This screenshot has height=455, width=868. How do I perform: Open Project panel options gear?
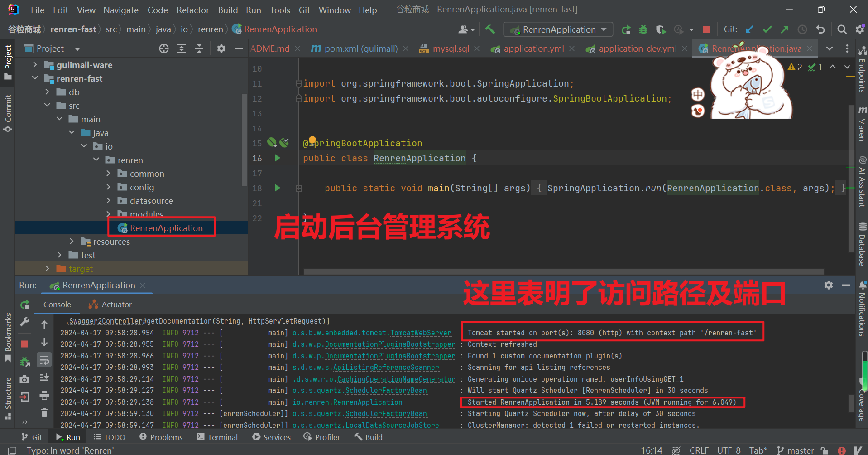pyautogui.click(x=221, y=48)
